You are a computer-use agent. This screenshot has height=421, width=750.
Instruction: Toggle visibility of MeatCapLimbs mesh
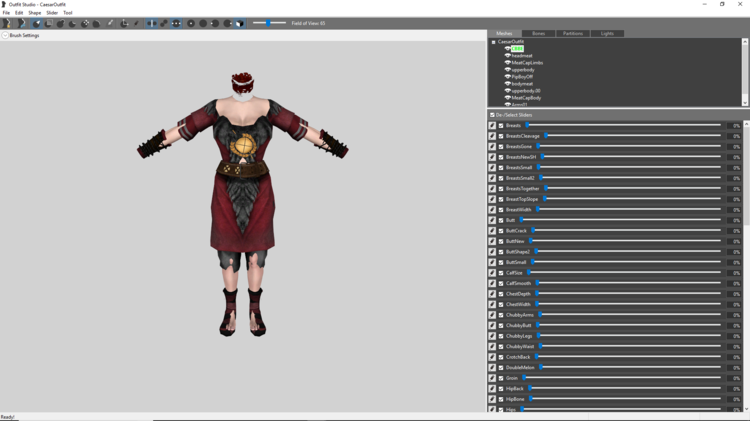coord(507,63)
